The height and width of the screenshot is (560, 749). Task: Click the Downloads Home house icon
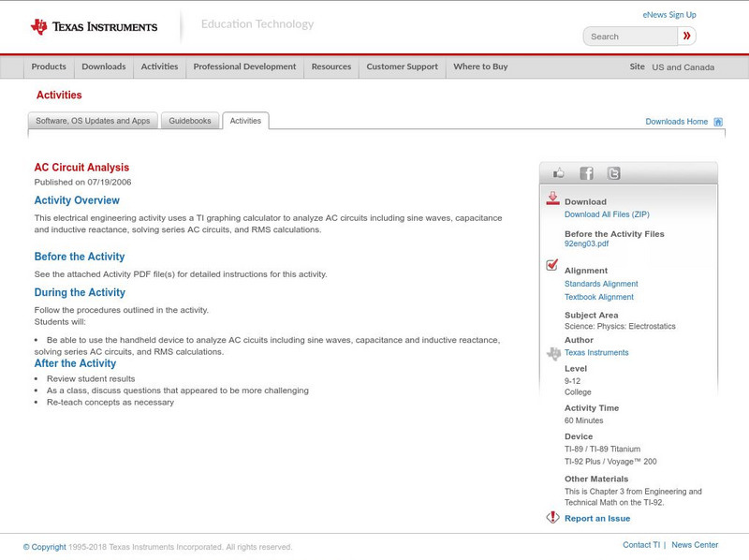point(718,122)
